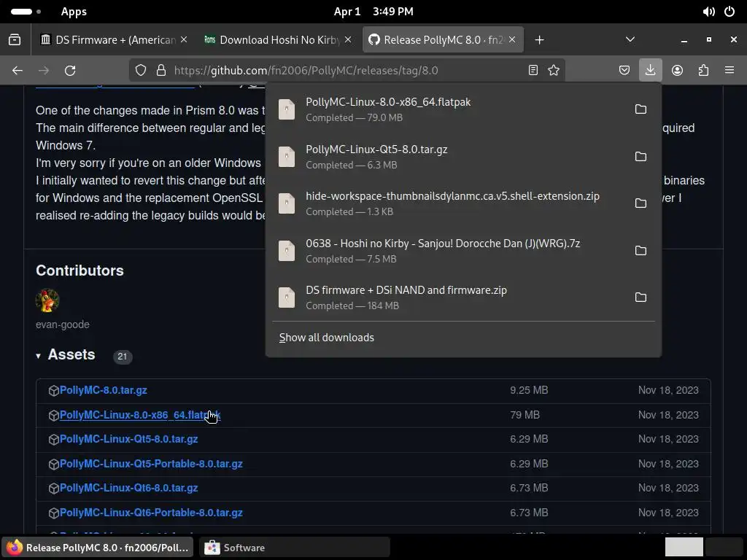Focus the GitHub URL address bar
This screenshot has height=560, width=747.
[x=347, y=71]
